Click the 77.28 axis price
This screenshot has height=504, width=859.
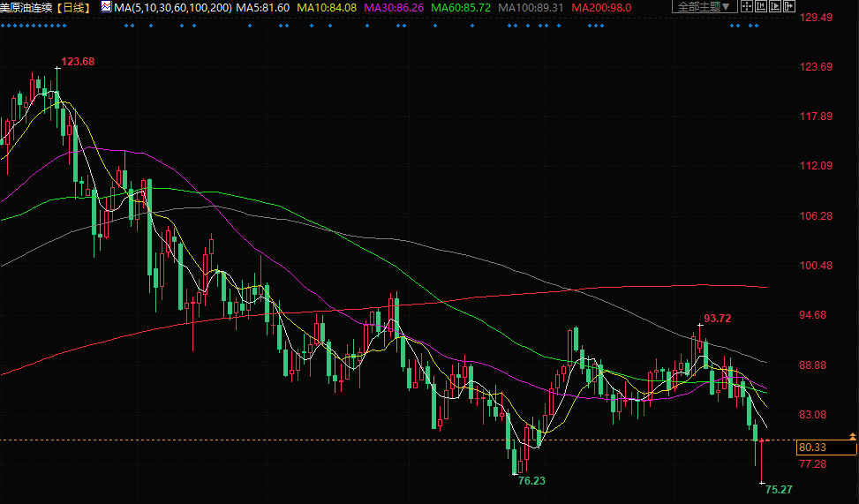(x=812, y=464)
